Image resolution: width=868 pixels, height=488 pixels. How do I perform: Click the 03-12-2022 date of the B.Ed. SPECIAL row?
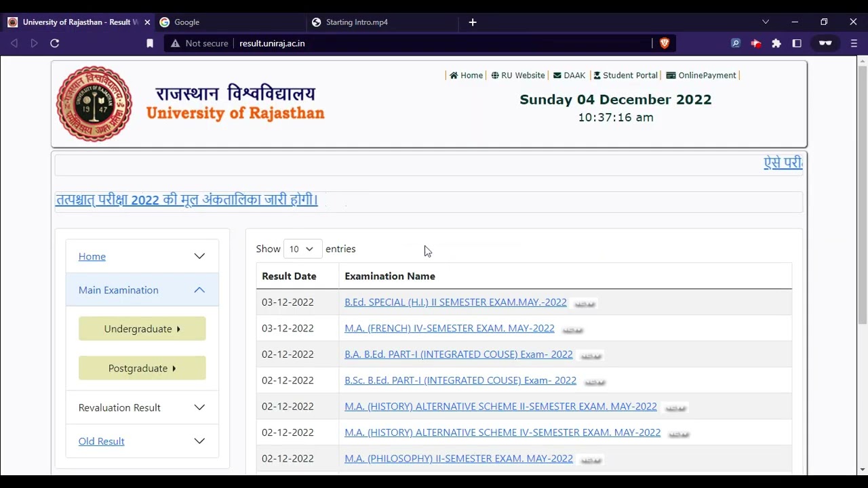[x=288, y=302]
